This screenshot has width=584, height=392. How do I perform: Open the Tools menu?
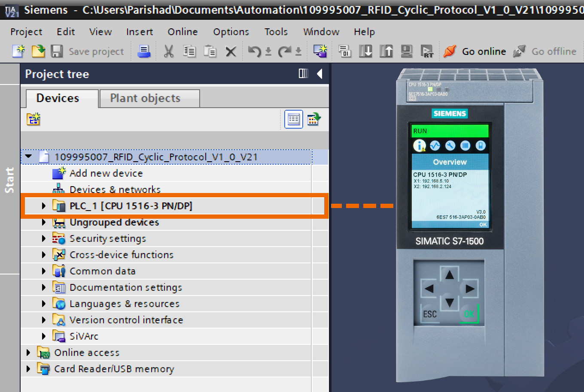[x=276, y=32]
